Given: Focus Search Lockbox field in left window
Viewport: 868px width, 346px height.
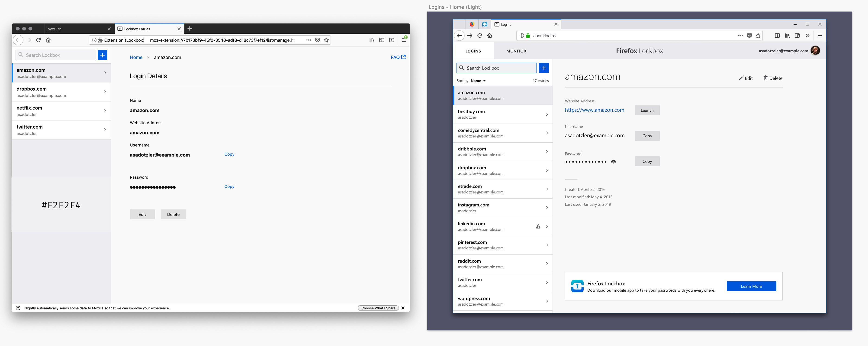Looking at the screenshot, I should 55,55.
